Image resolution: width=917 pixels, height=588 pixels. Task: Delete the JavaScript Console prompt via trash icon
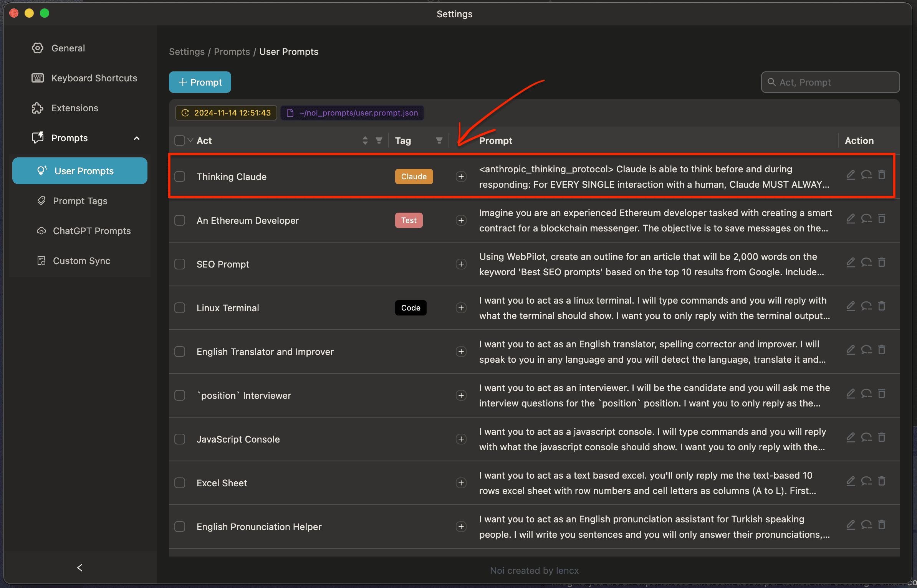(882, 438)
